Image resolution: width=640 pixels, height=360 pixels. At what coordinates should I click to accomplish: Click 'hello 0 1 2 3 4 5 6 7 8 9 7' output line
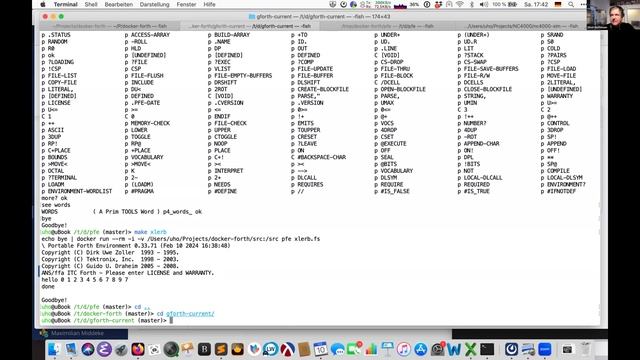[x=85, y=280]
